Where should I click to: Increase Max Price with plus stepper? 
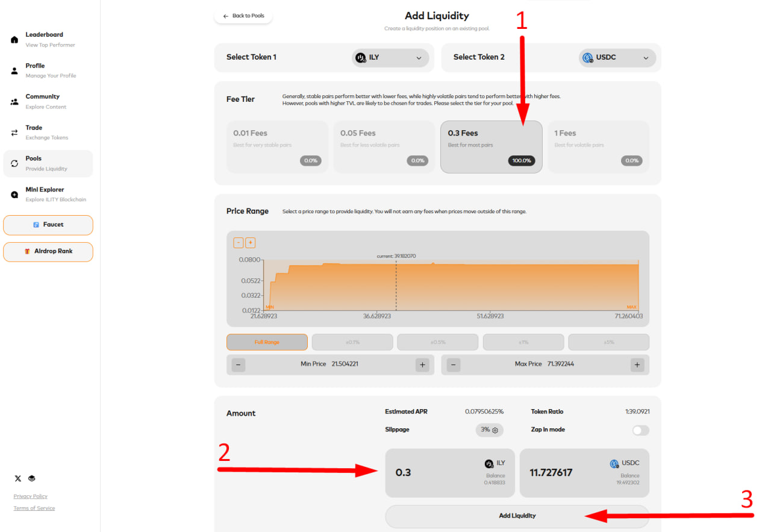637,365
